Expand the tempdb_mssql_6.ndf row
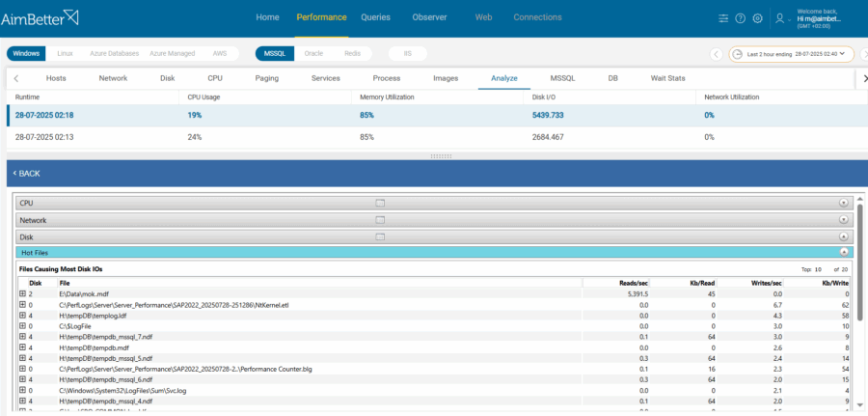 point(23,379)
